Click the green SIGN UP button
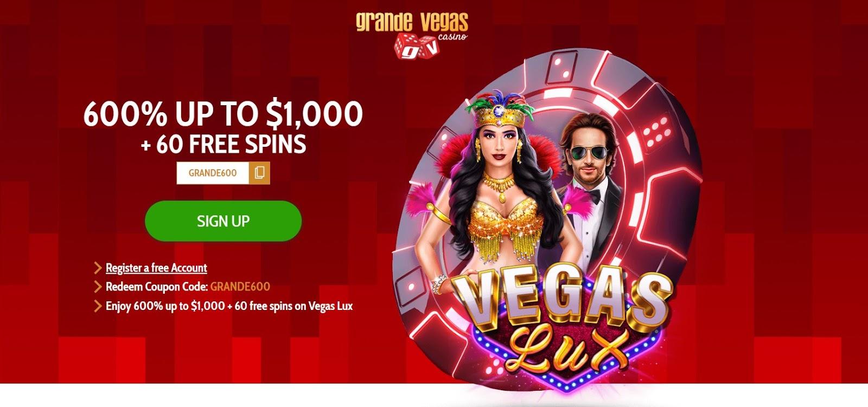 click(x=223, y=221)
